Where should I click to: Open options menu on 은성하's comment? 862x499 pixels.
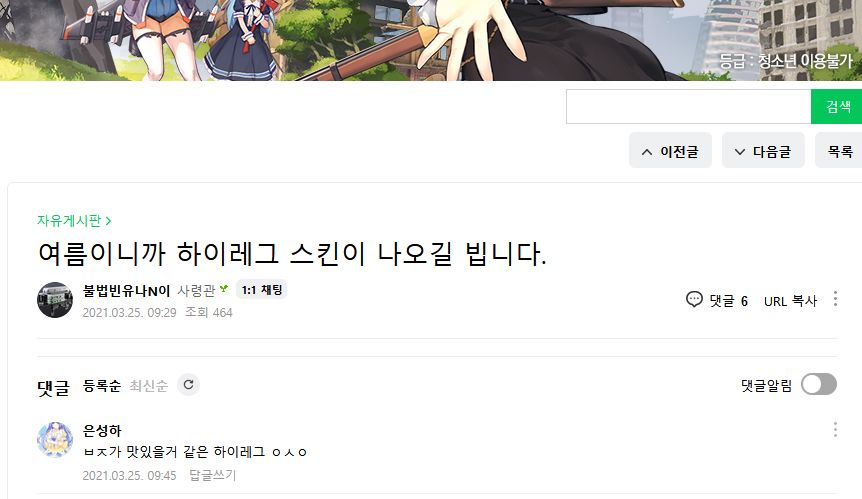835,430
